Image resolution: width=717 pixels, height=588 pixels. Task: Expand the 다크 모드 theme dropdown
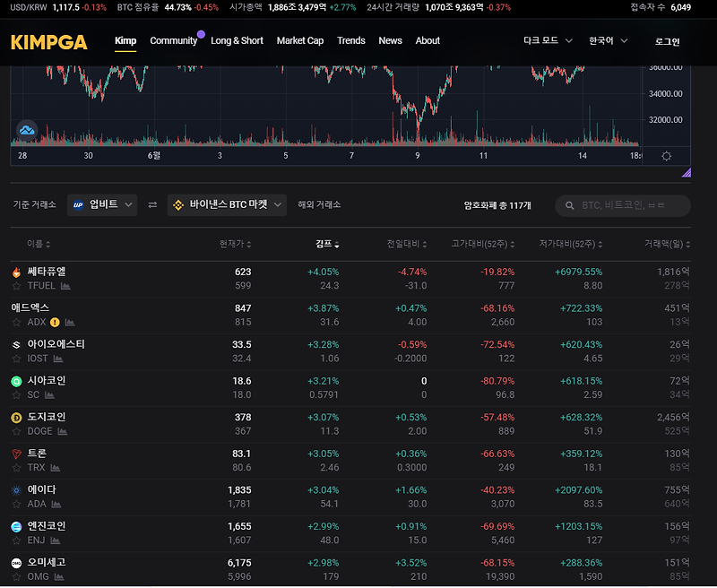pyautogui.click(x=548, y=40)
